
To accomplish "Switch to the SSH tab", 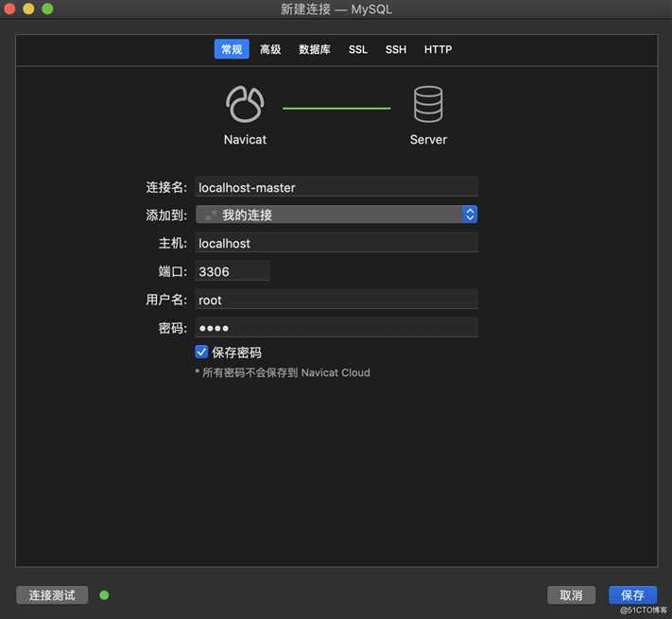I will click(396, 49).
